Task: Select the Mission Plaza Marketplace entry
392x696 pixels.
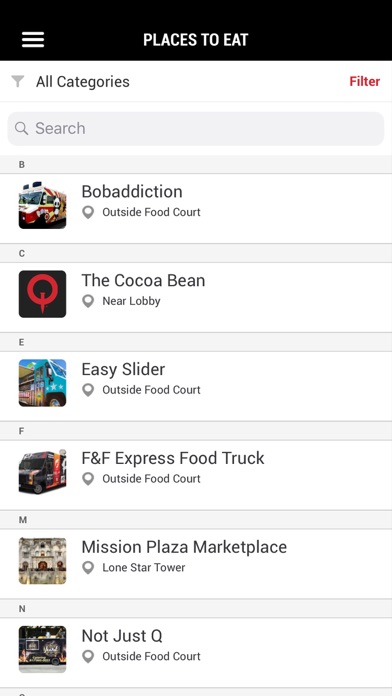Action: [x=196, y=564]
